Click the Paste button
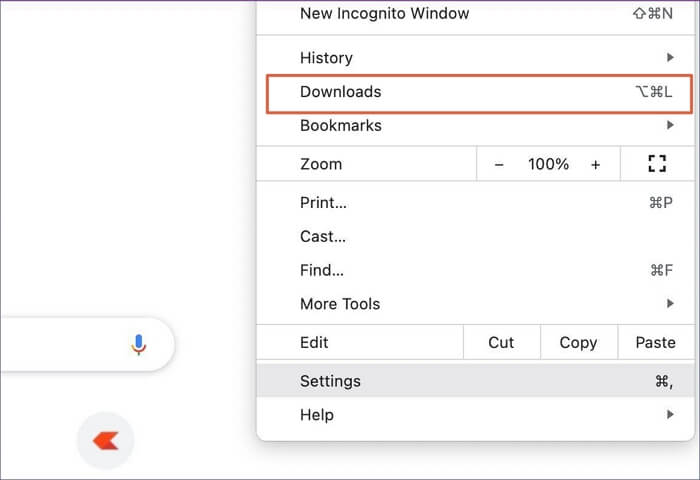The height and width of the screenshot is (480, 700). click(x=655, y=342)
